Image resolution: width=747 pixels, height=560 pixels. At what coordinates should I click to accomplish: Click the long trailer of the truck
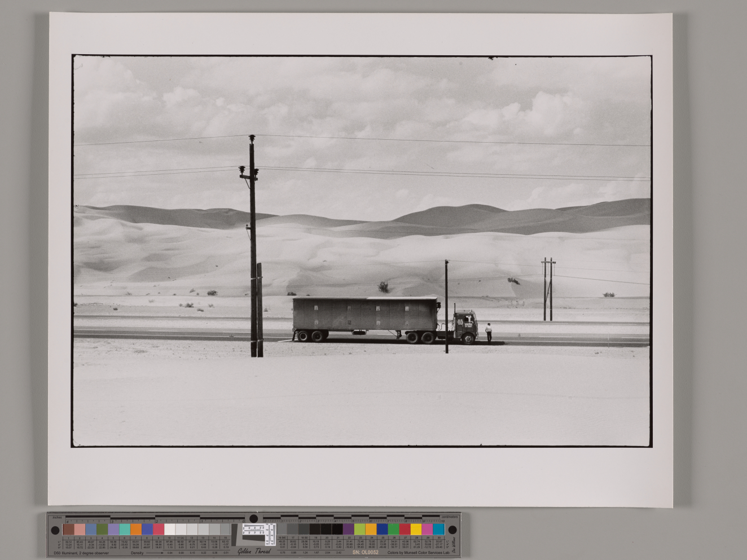tap(365, 314)
